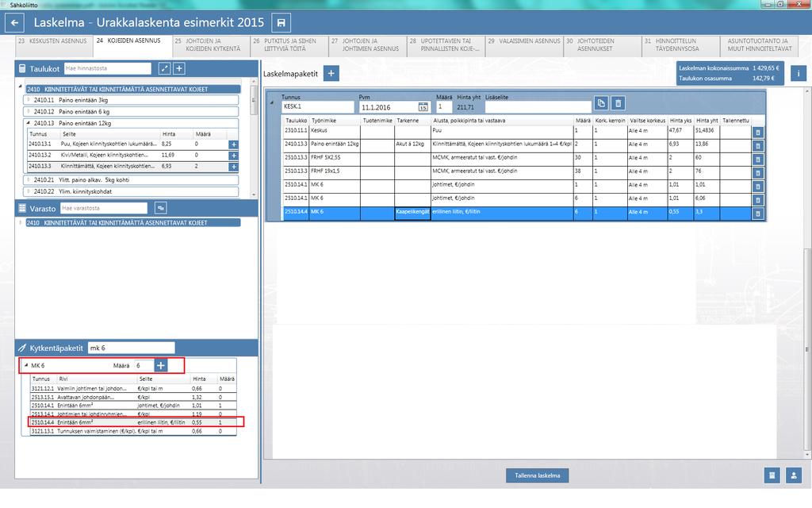Viewport: 812px width, 508px height.
Task: Click the user profile button bottom right
Action: tap(793, 475)
